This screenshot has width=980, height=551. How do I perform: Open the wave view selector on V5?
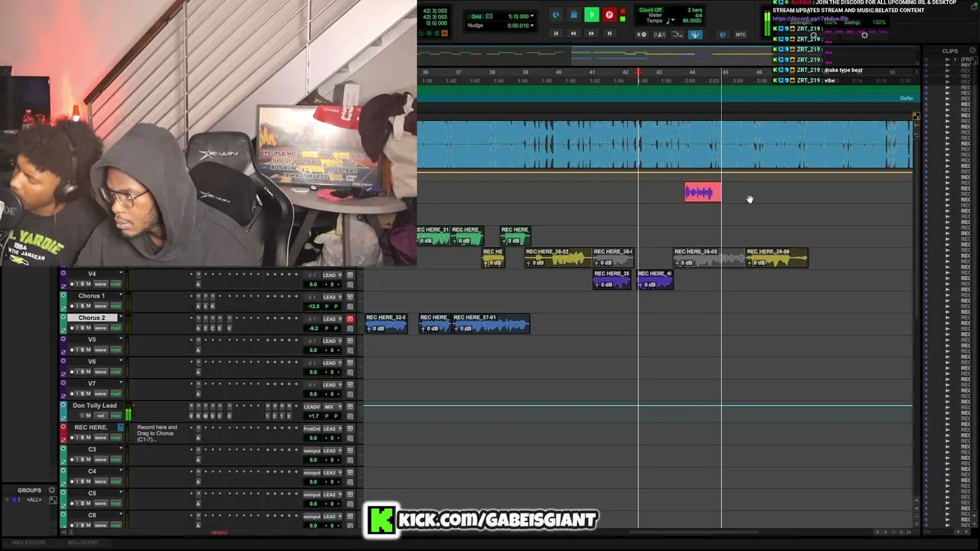tap(100, 350)
